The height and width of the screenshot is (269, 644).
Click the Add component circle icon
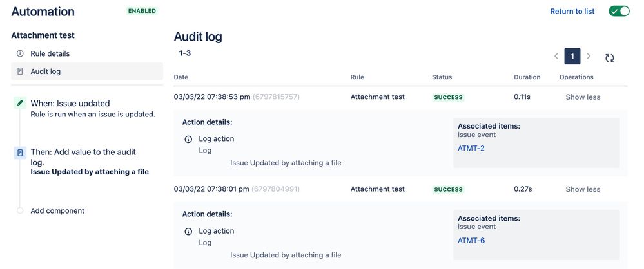pos(20,211)
